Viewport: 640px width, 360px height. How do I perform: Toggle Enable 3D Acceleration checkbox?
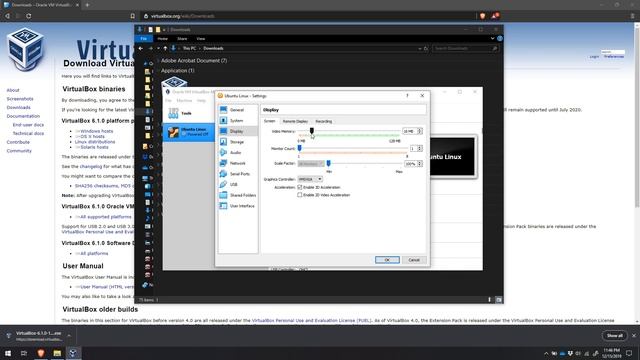click(300, 187)
